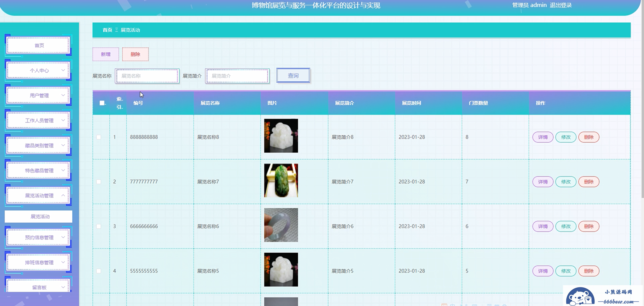Expand the 用户管理 sidebar menu
Screen dimensions: 644x306
pos(38,95)
